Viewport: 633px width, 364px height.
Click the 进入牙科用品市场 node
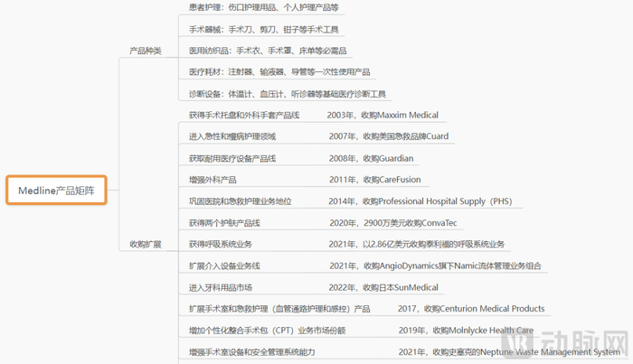[x=221, y=287]
